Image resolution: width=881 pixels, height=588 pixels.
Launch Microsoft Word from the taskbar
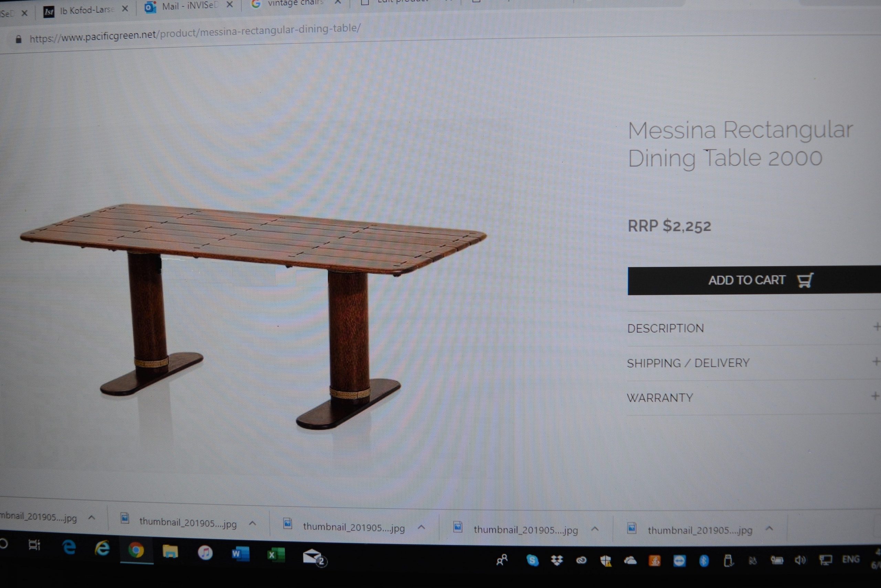240,554
